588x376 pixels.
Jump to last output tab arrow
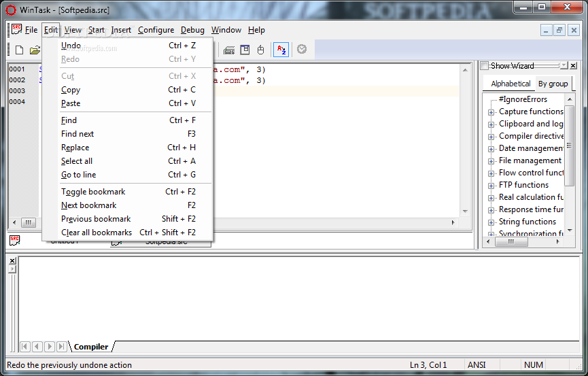tap(61, 346)
